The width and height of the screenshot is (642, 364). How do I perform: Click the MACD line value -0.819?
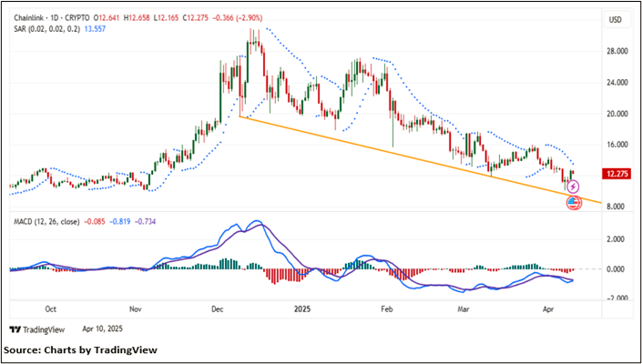point(119,222)
